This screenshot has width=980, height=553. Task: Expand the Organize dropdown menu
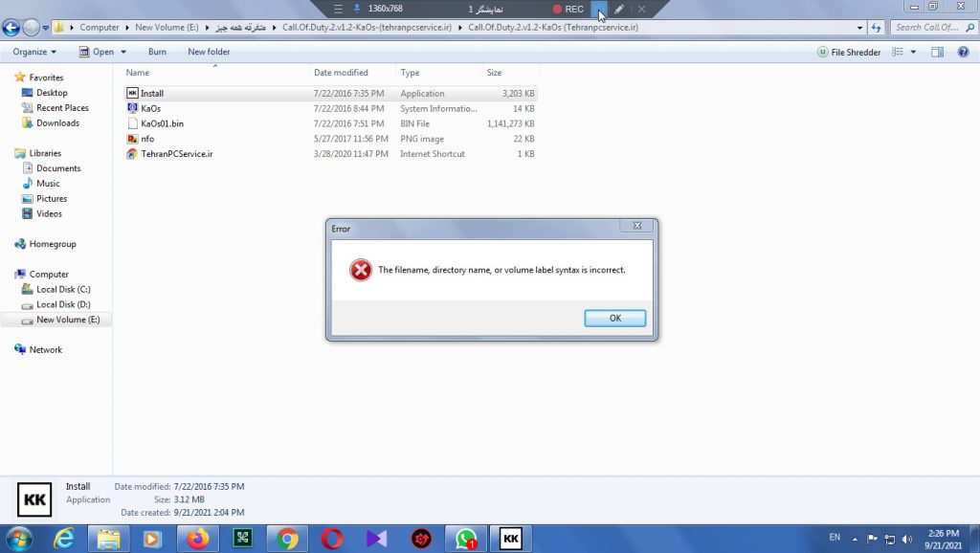[34, 52]
